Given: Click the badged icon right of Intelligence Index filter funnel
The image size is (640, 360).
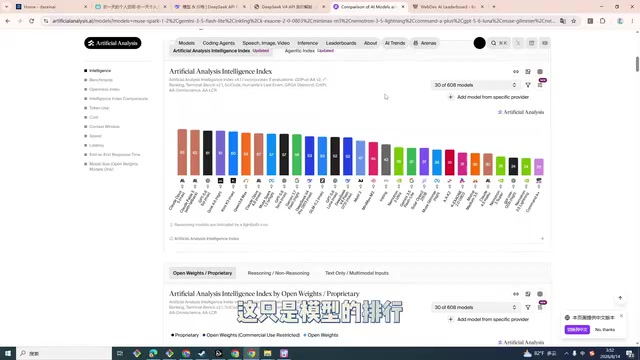Looking at the screenshot, I should point(540,84).
